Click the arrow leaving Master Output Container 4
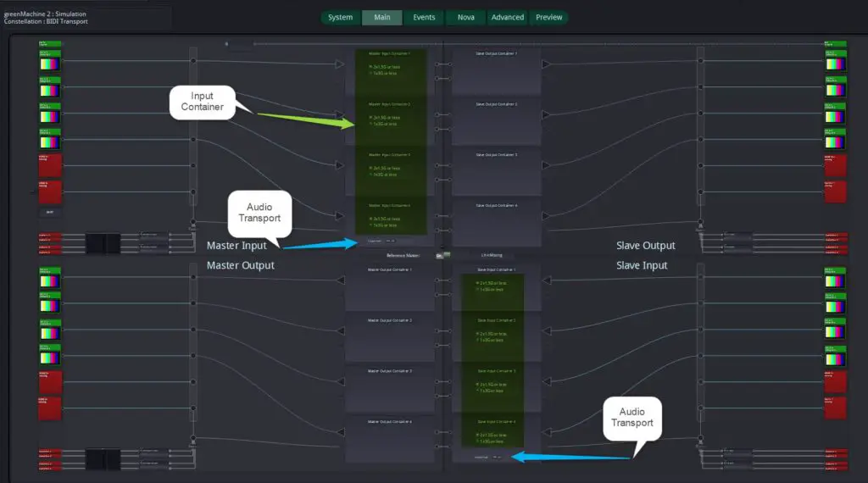 pyautogui.click(x=340, y=432)
